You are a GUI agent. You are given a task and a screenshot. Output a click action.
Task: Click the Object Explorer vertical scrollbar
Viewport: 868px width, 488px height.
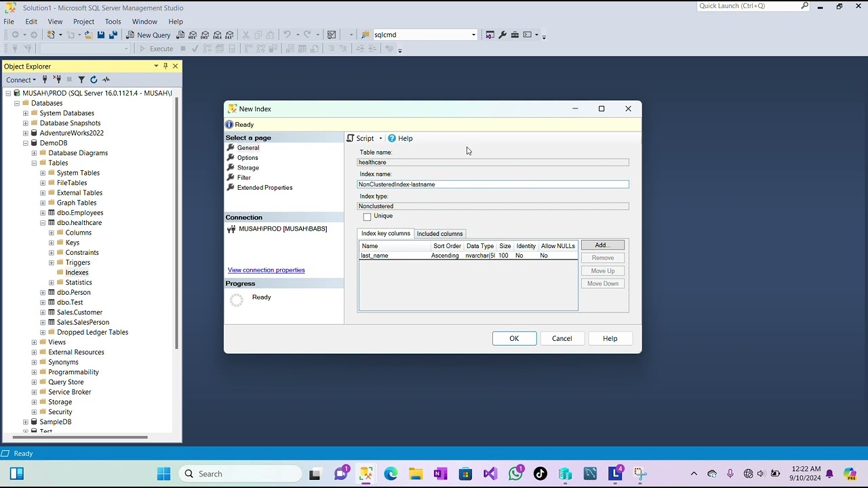(177, 224)
